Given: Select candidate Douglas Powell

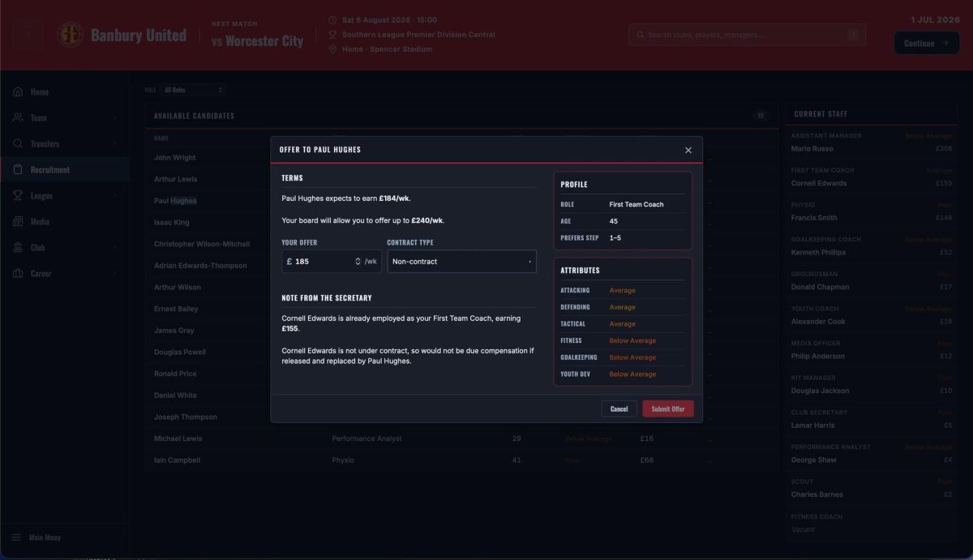Looking at the screenshot, I should click(180, 352).
